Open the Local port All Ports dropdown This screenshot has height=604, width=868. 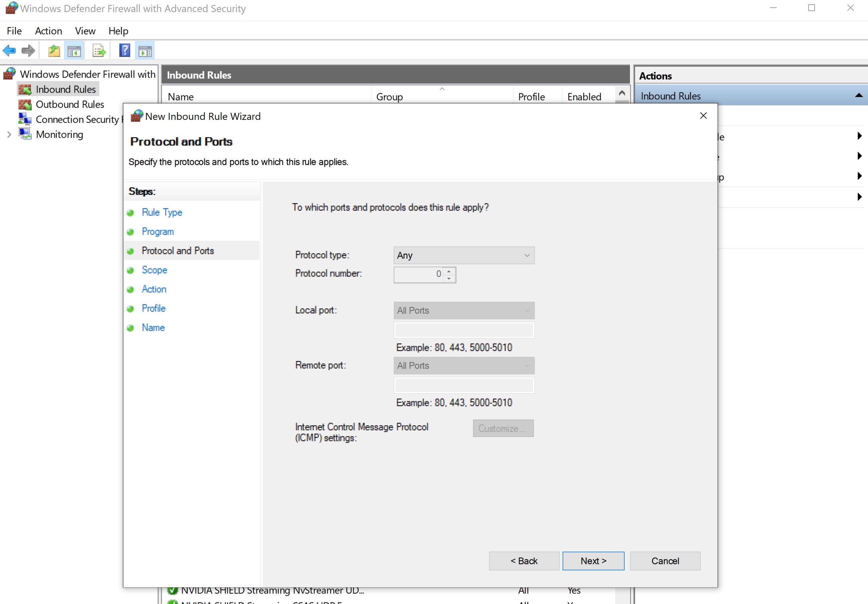point(464,311)
